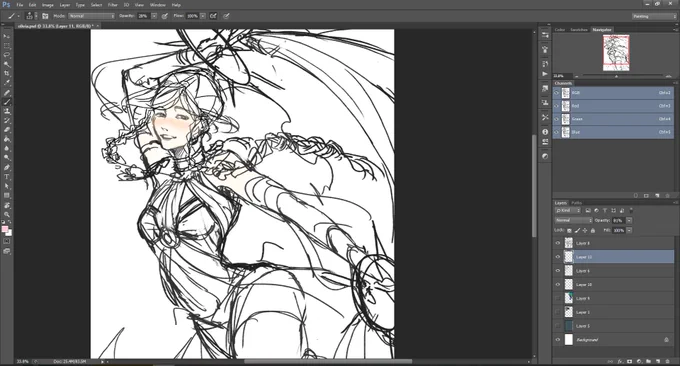
Task: Select the Hand tool
Action: pyautogui.click(x=7, y=205)
